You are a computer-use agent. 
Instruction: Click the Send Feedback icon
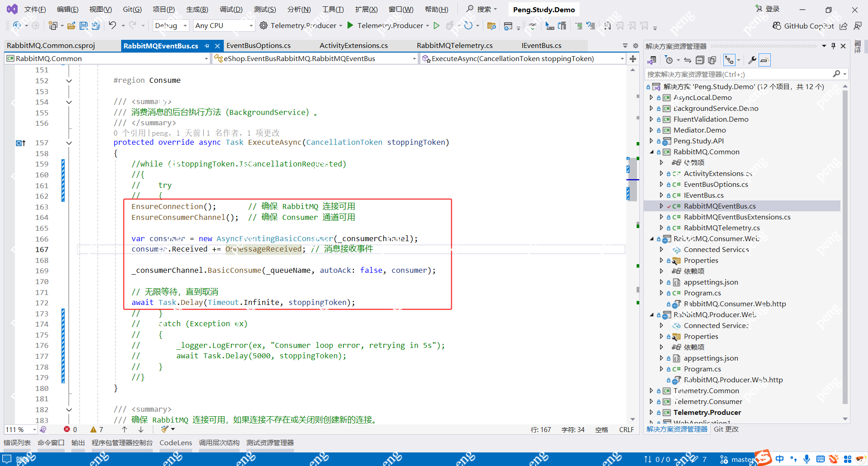point(858,26)
